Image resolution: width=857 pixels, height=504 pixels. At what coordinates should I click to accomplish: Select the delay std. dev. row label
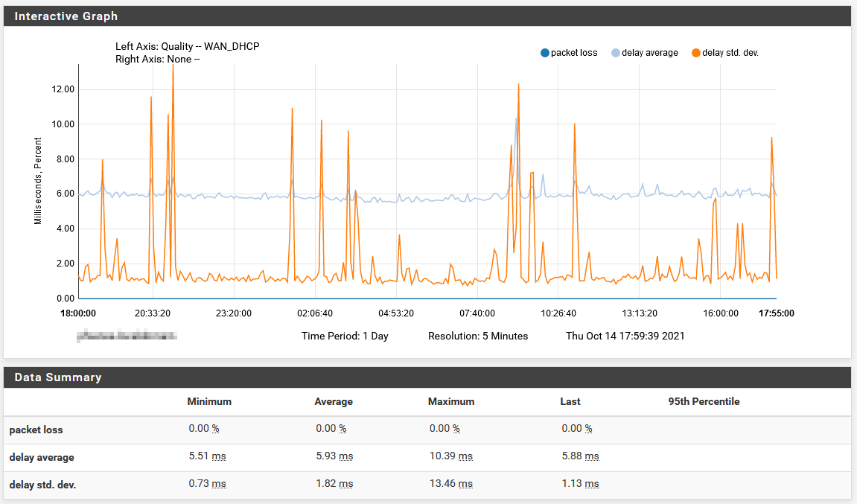[42, 485]
